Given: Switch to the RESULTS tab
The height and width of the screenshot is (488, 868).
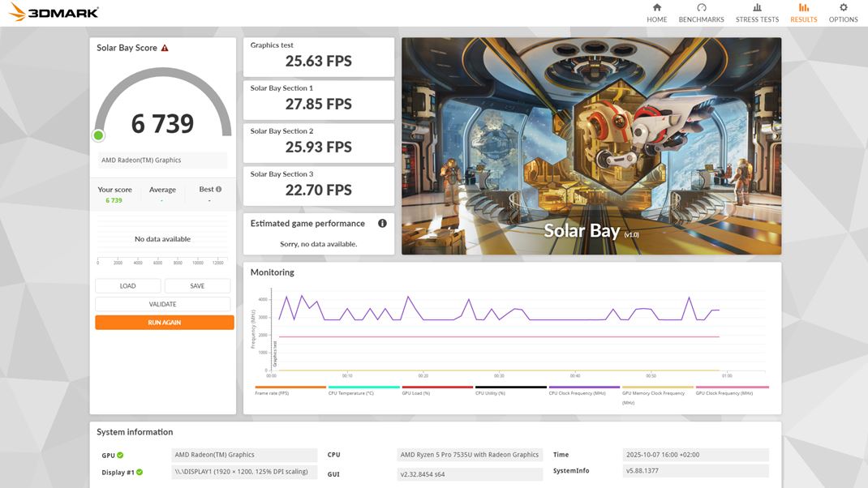Looking at the screenshot, I should [x=803, y=11].
